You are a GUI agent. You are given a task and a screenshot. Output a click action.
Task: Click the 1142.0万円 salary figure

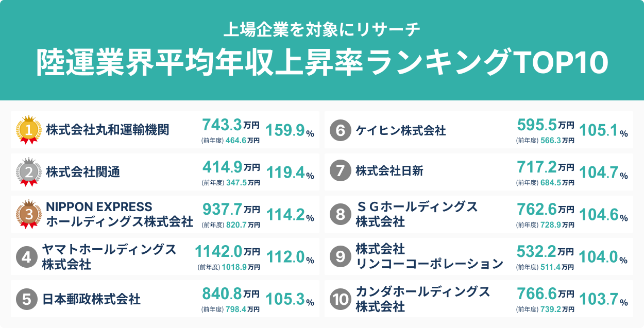coord(227,251)
